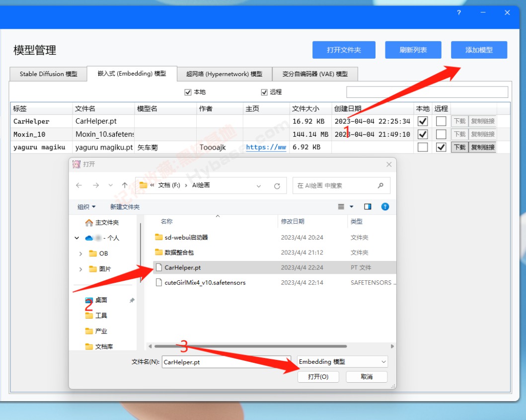The height and width of the screenshot is (420, 526).
Task: Open the 文档库 folder in sidebar
Action: point(99,346)
